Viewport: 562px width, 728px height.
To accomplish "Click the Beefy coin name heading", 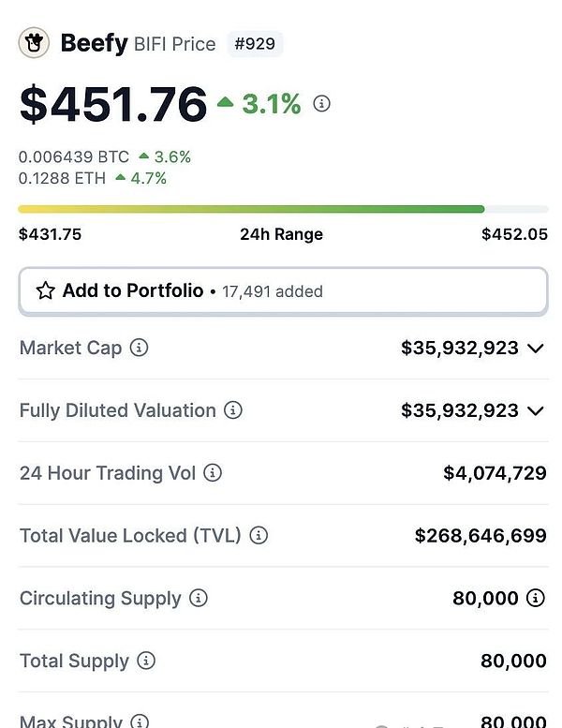I will click(x=94, y=43).
